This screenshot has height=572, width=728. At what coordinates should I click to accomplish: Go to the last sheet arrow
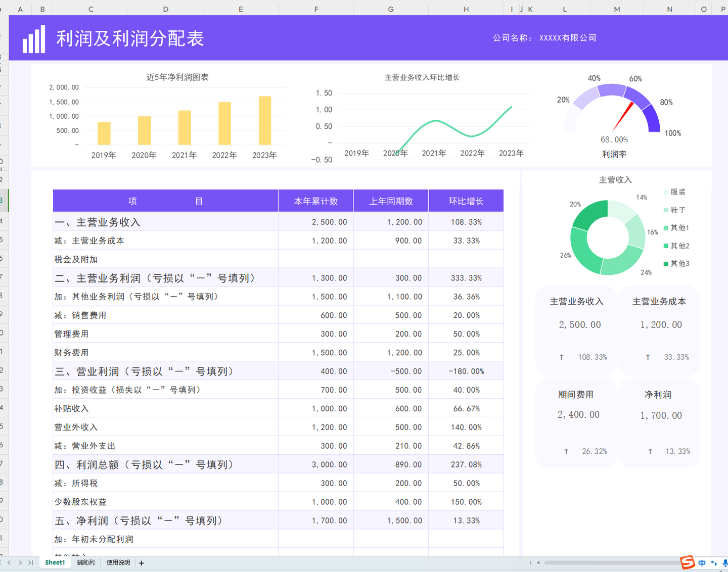[x=30, y=562]
